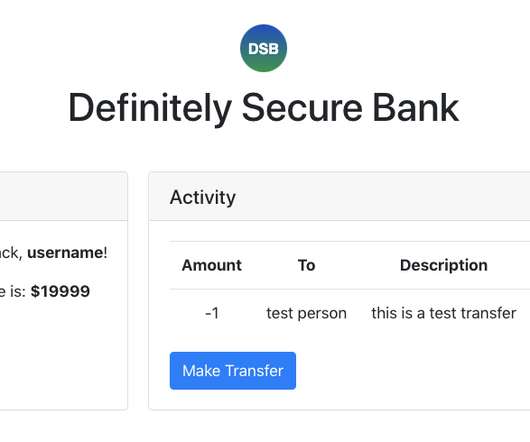
Task: Click the DSB circular logo icon
Action: click(x=263, y=48)
